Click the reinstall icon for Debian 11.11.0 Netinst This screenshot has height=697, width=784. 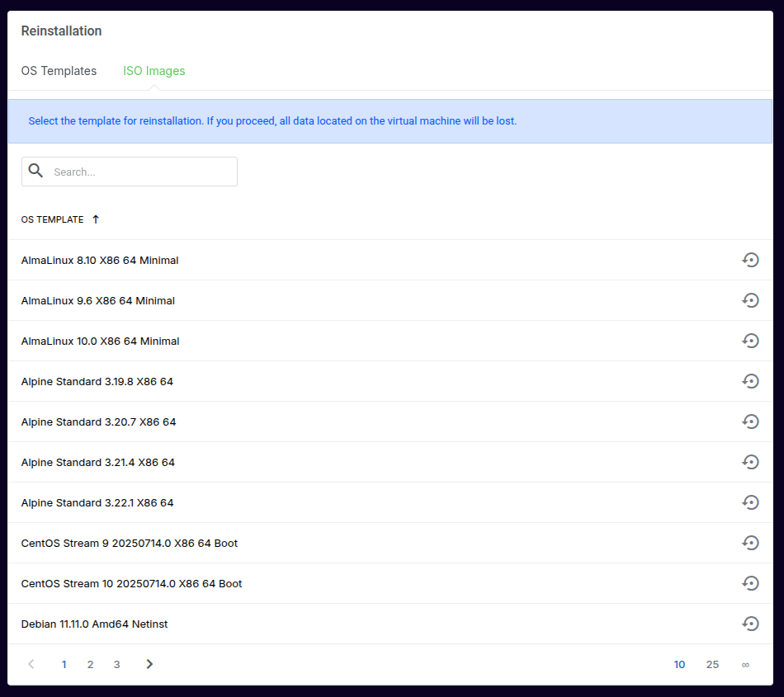point(750,624)
